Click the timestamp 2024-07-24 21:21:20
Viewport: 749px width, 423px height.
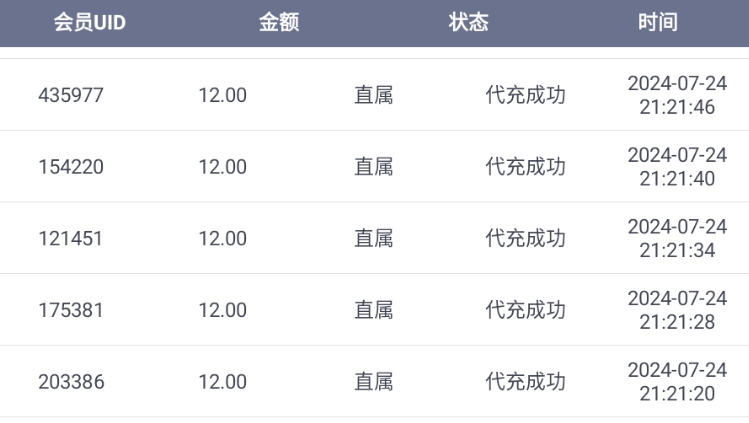pyautogui.click(x=677, y=382)
